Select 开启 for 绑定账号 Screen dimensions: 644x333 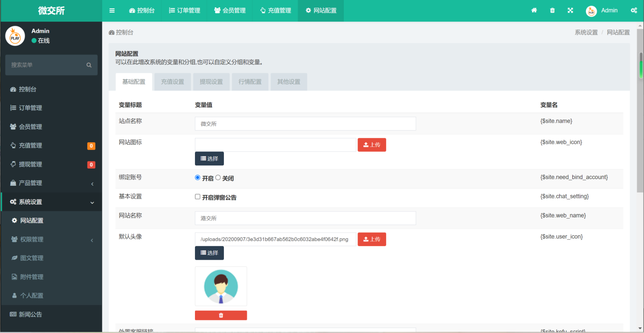tap(197, 178)
